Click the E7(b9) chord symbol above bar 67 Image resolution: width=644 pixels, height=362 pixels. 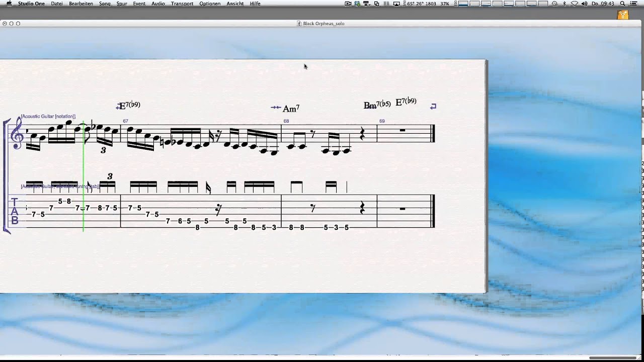point(130,105)
